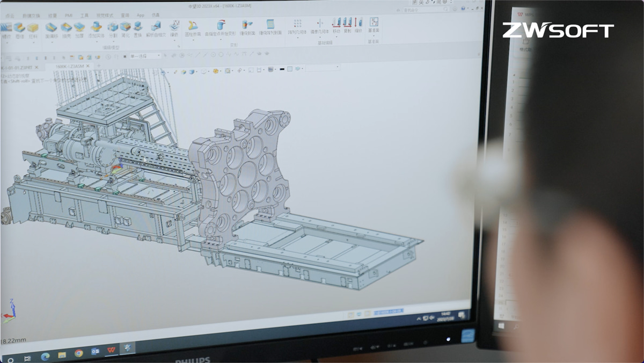Select the 面偏移 (face offset) tool
Image resolution: width=644 pixels, height=363 pixels.
[x=52, y=30]
